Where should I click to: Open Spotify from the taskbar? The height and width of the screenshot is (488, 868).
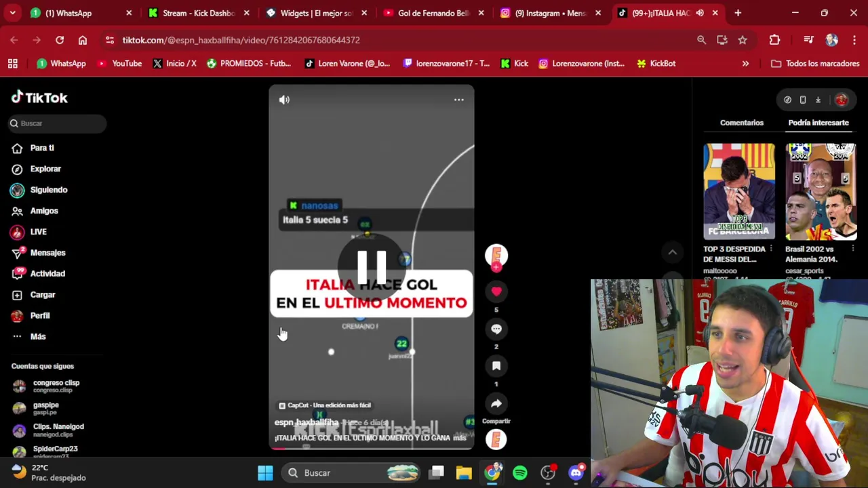(520, 472)
